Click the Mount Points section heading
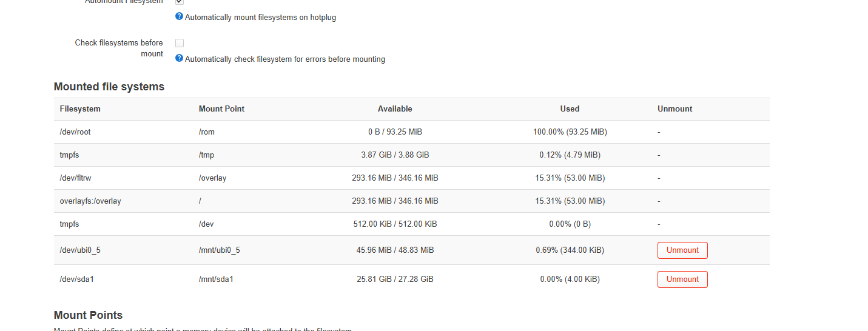The height and width of the screenshot is (331, 868). tap(88, 315)
